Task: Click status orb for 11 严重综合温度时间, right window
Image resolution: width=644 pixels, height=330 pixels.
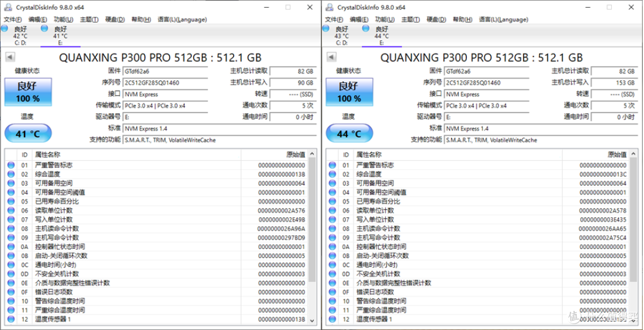Action: (x=332, y=310)
